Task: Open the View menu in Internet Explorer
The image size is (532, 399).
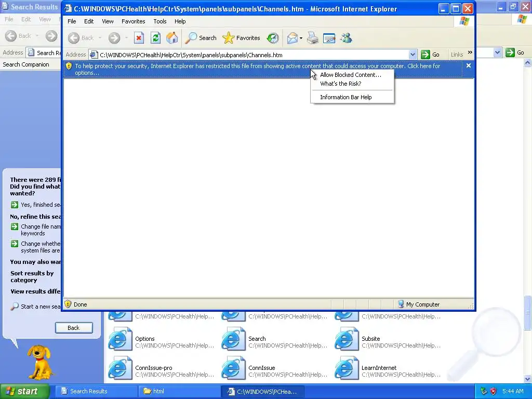Action: [x=108, y=21]
